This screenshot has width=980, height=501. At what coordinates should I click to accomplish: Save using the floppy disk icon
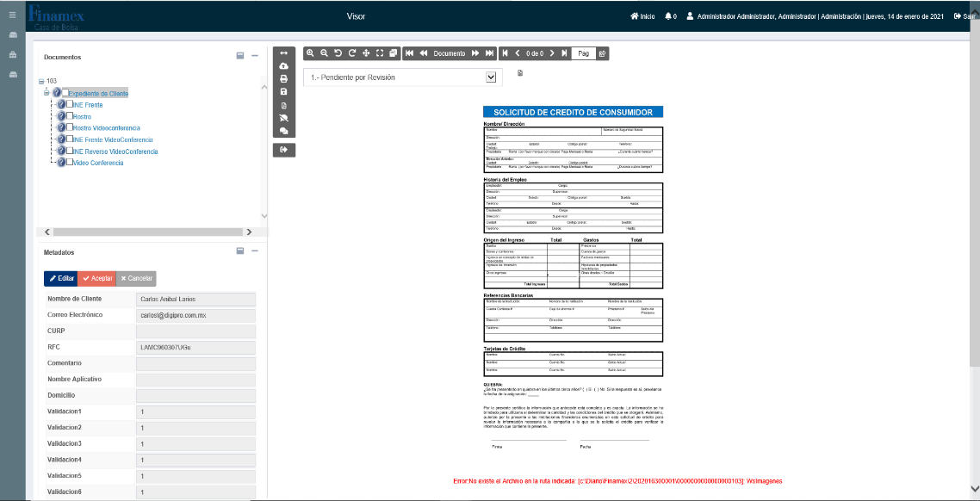coord(284,92)
